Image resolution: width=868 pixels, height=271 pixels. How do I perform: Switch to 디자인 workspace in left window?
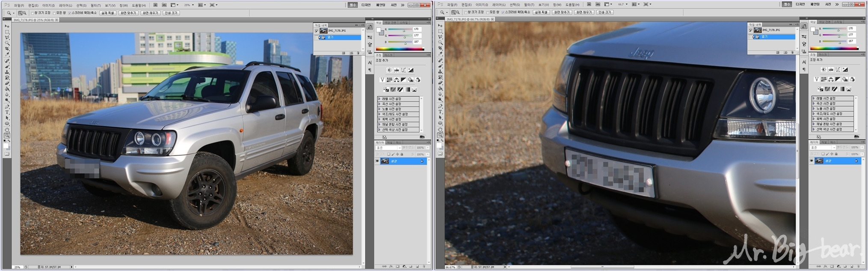click(366, 5)
